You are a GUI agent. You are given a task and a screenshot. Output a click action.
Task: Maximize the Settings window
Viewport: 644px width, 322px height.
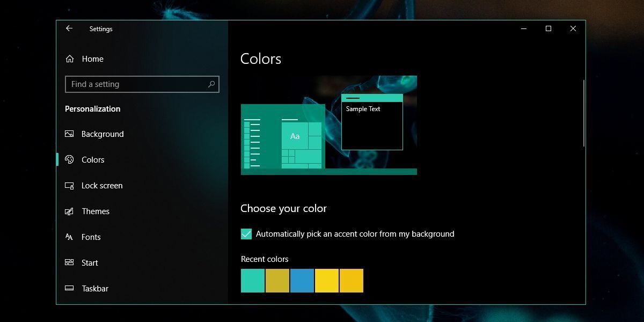pyautogui.click(x=548, y=28)
